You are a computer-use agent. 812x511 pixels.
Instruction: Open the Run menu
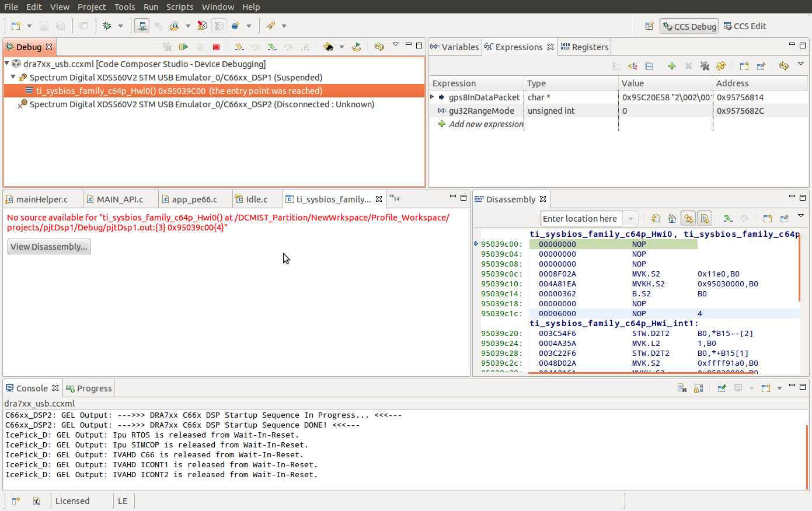click(x=151, y=6)
